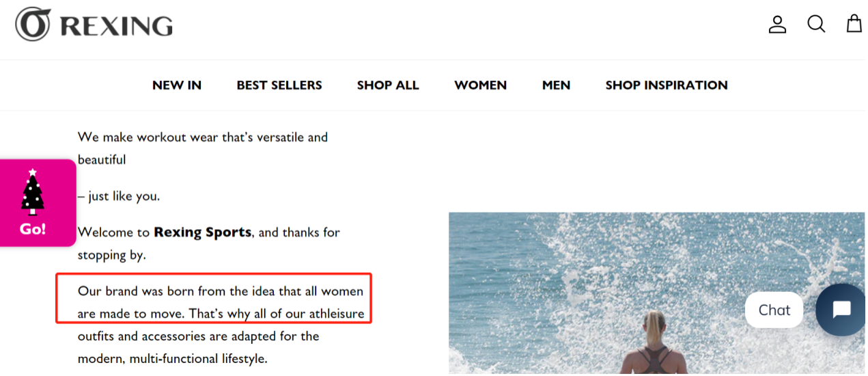Open the NEW IN menu

click(177, 85)
